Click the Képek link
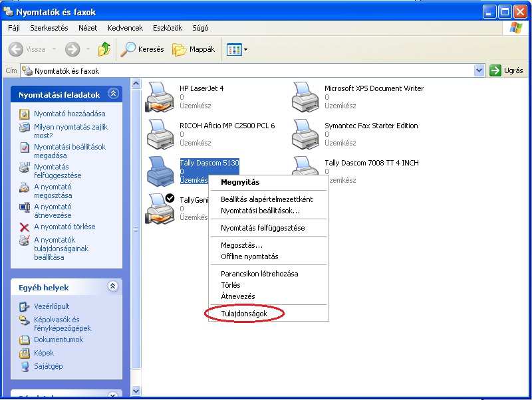Image resolution: width=532 pixels, height=400 pixels. click(x=44, y=353)
